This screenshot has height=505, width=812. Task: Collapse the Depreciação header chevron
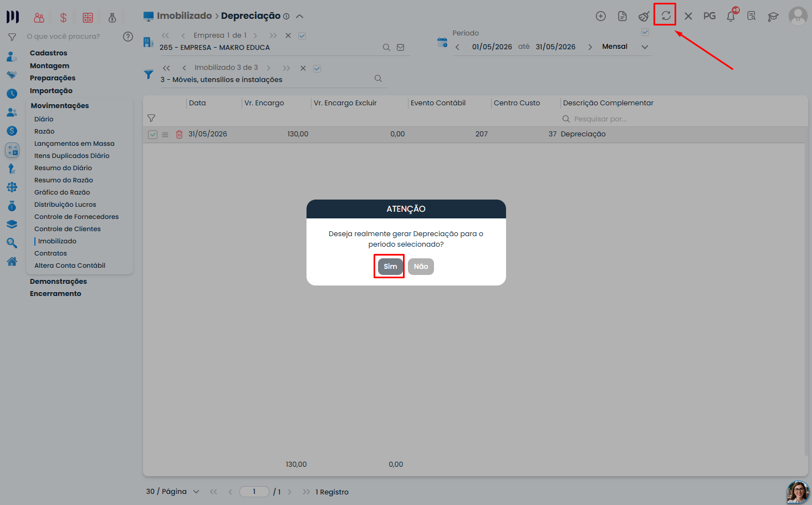click(x=300, y=16)
